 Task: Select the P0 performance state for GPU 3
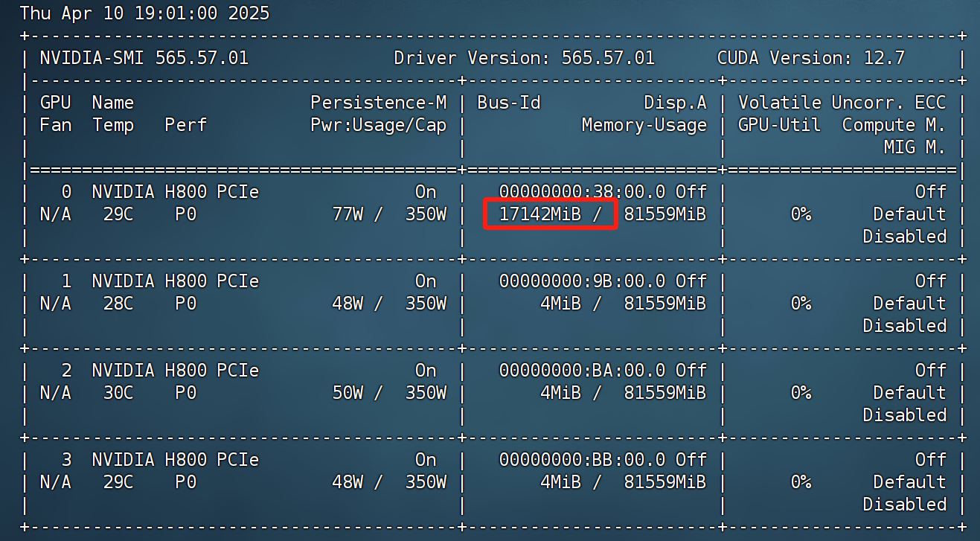click(186, 482)
